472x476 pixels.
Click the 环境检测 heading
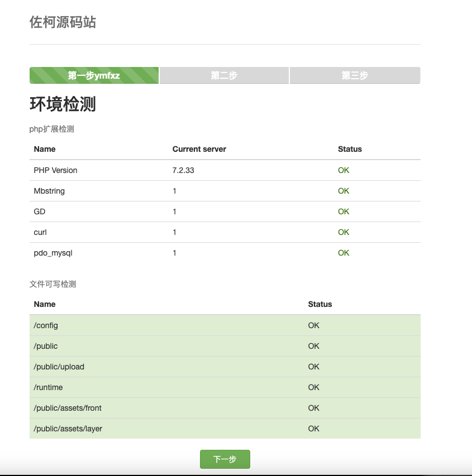coord(63,105)
